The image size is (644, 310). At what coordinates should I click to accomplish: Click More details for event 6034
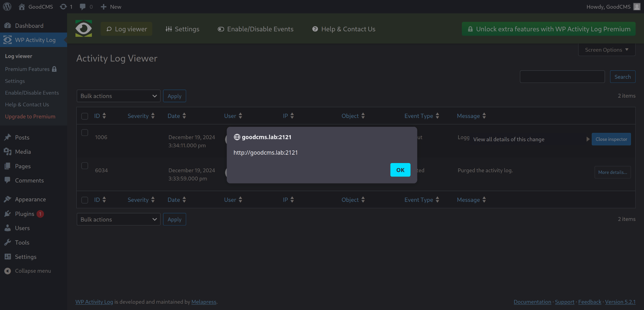point(612,172)
